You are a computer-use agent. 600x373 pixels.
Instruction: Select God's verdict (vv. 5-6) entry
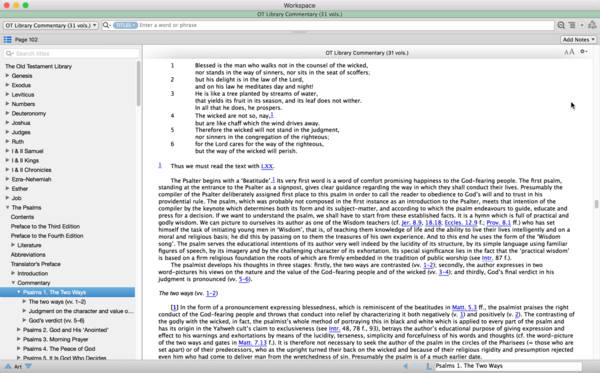(x=57, y=321)
